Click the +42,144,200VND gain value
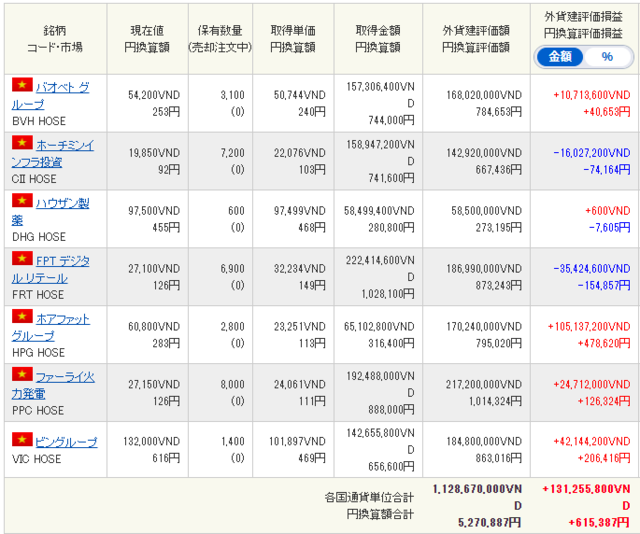 point(592,442)
